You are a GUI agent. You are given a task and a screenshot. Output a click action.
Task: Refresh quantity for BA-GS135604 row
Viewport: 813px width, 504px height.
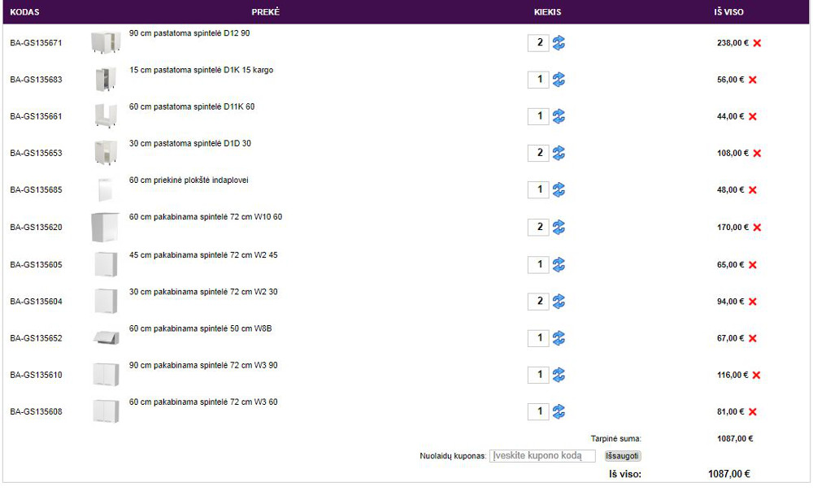coord(559,302)
